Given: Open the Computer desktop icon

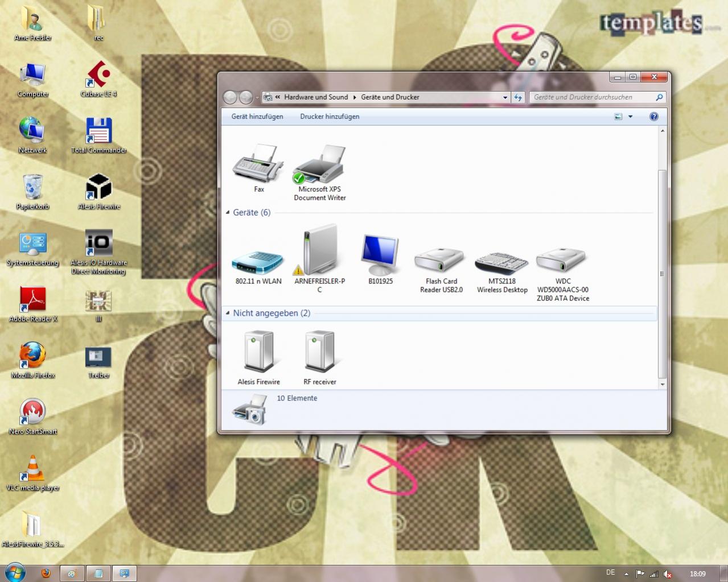Looking at the screenshot, I should [32, 79].
